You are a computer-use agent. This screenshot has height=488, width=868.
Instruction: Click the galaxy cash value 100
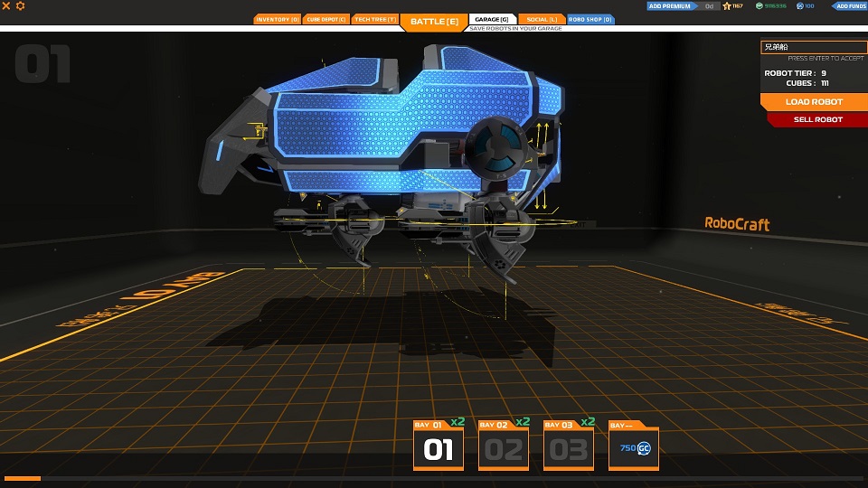(x=809, y=6)
